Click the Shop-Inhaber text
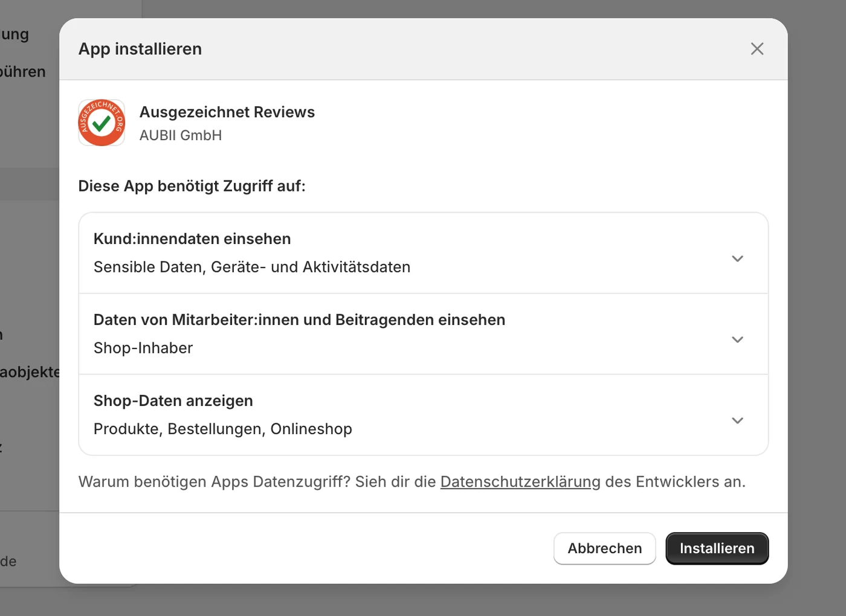The image size is (846, 616). click(143, 348)
